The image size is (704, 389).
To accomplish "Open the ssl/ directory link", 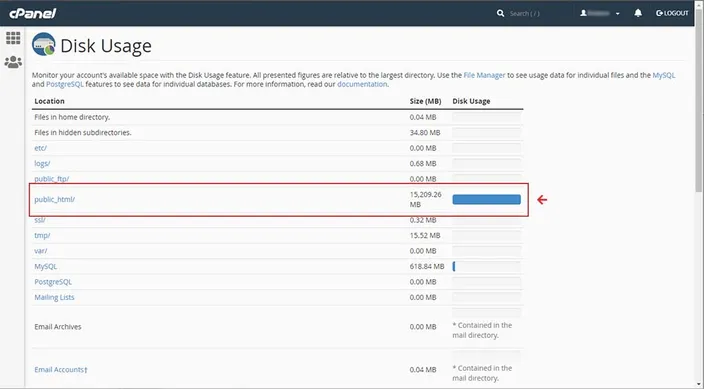I will click(x=40, y=220).
